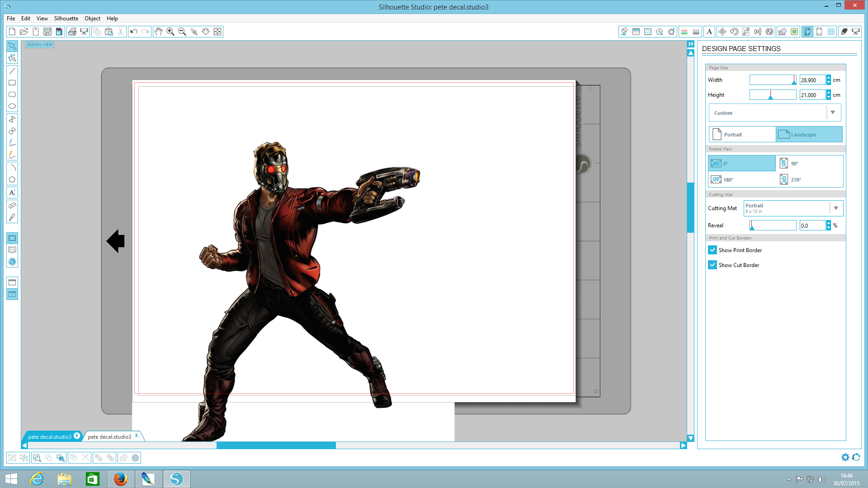868x488 pixels.
Task: Set rotate view to 270°
Action: click(809, 179)
